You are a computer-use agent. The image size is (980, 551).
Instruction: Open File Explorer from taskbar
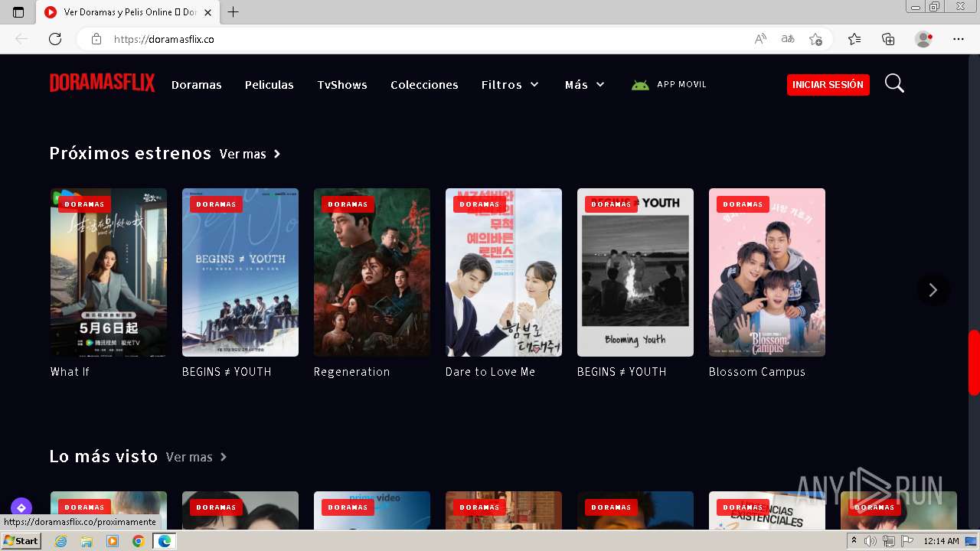point(87,541)
